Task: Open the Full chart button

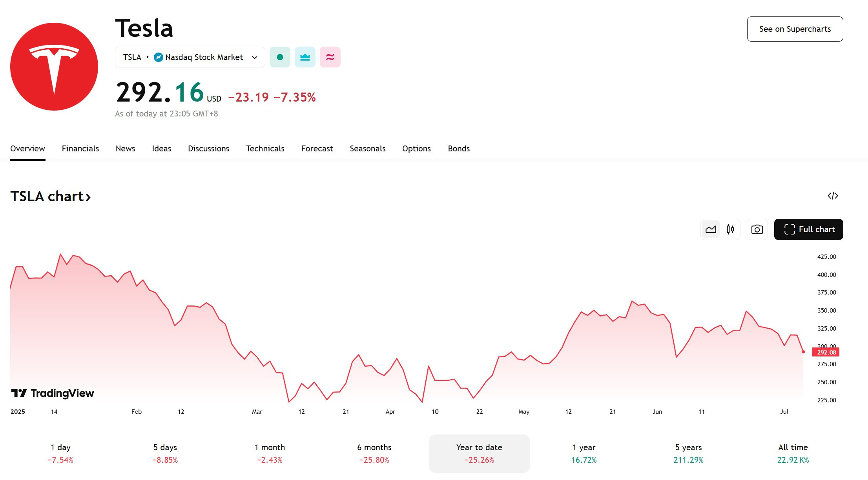Action: [x=809, y=229]
